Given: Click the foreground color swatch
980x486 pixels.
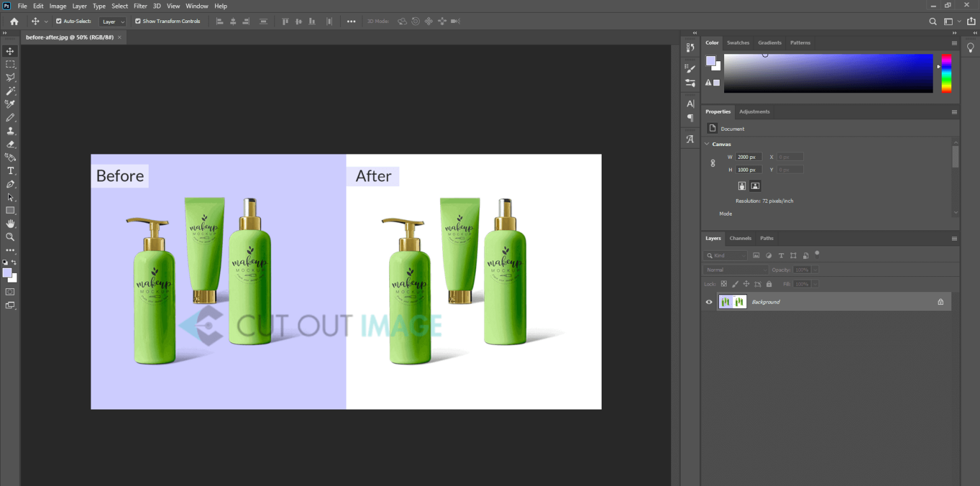Looking at the screenshot, I should (x=8, y=272).
